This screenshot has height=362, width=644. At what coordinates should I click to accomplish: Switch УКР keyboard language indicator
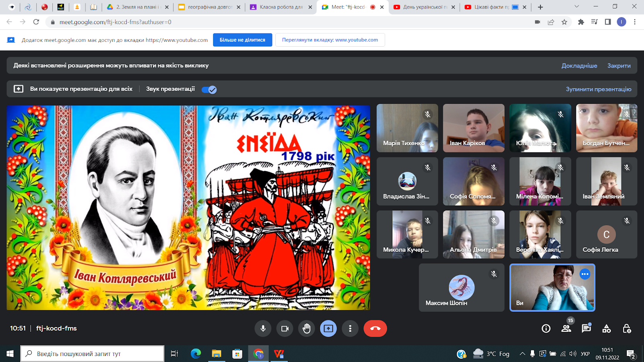tap(585, 354)
